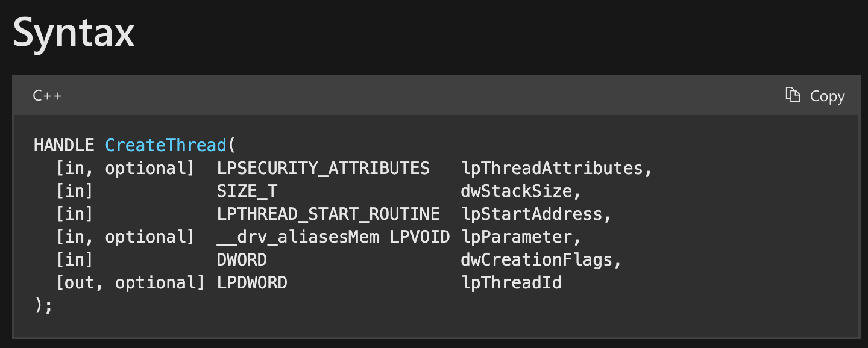This screenshot has height=348, width=868.
Task: Click the LPTHREAD_START_ROUTINE type
Action: tap(329, 214)
